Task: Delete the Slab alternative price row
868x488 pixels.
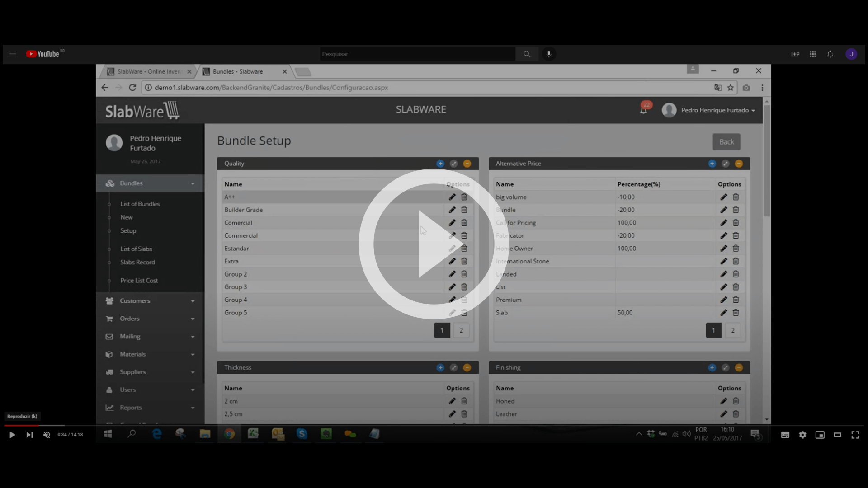Action: (736, 313)
